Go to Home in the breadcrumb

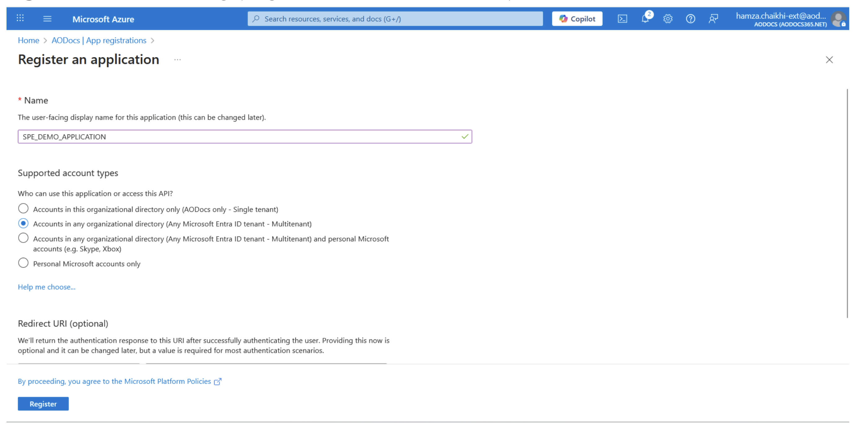tap(28, 41)
